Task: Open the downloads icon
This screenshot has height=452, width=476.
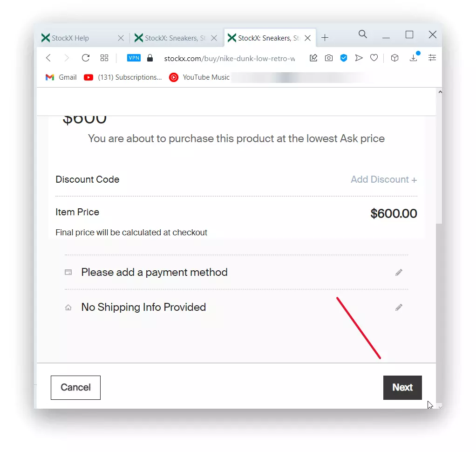Action: pyautogui.click(x=414, y=57)
